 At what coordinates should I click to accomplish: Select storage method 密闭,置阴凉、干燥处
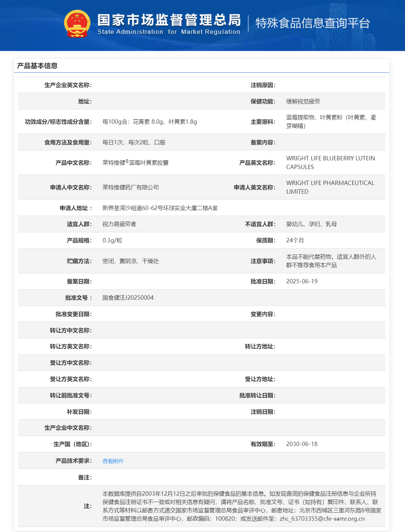[x=131, y=261]
